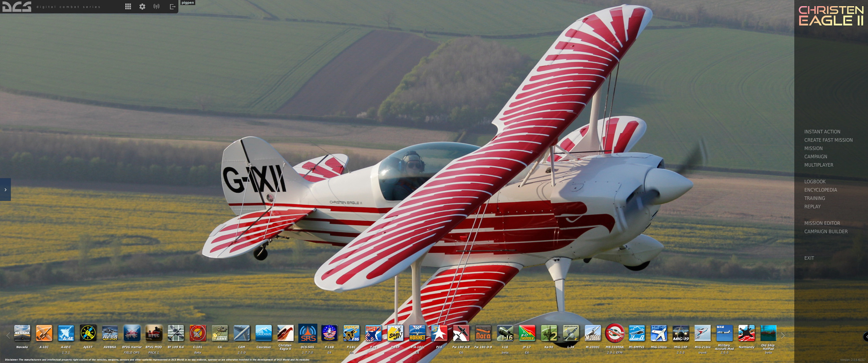Open the MISSION menu entry

click(814, 148)
